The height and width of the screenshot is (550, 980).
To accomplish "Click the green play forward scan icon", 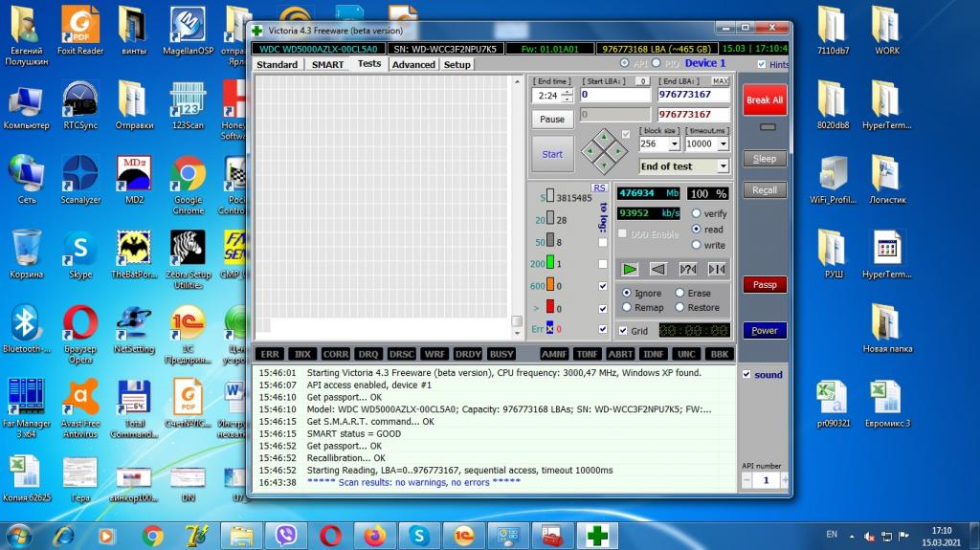I will click(630, 270).
